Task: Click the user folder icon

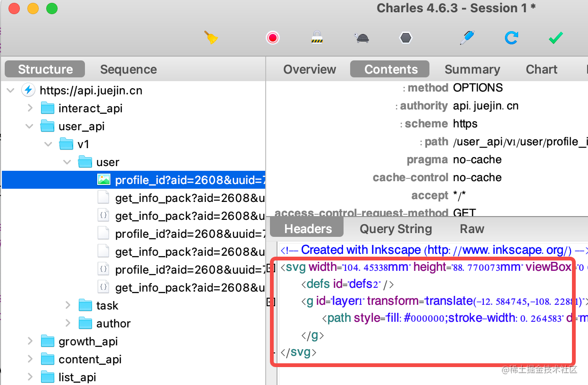Action: click(x=85, y=162)
